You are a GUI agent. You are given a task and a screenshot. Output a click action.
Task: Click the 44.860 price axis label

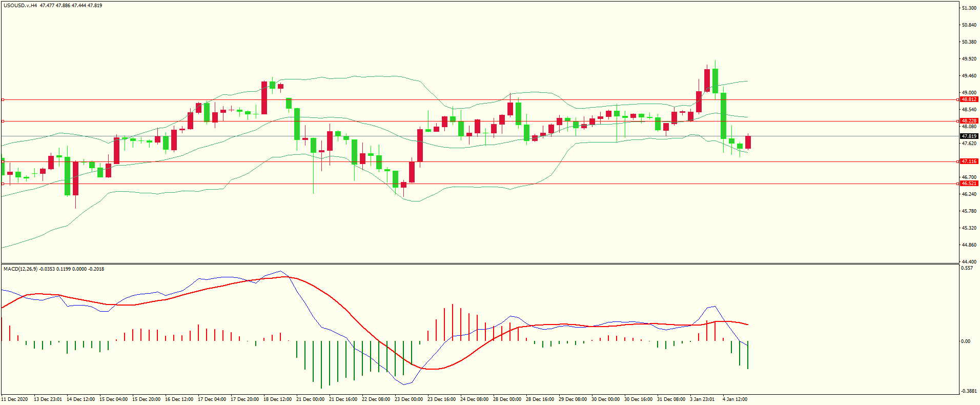tap(969, 245)
